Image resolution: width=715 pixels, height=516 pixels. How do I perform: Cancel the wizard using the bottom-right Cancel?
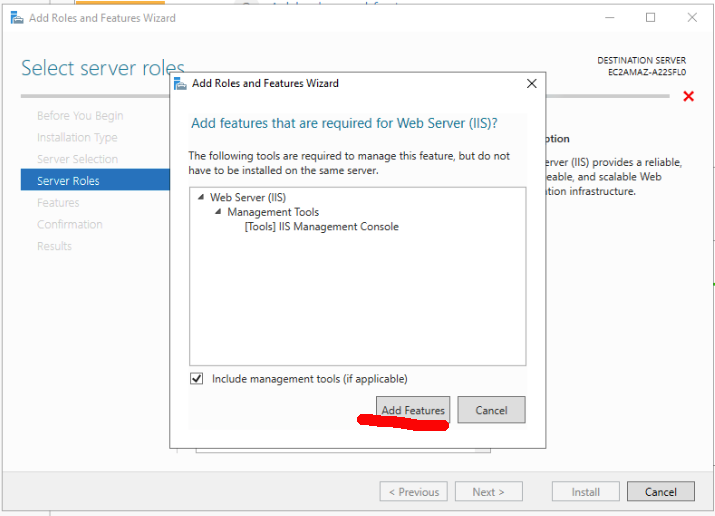pos(660,492)
